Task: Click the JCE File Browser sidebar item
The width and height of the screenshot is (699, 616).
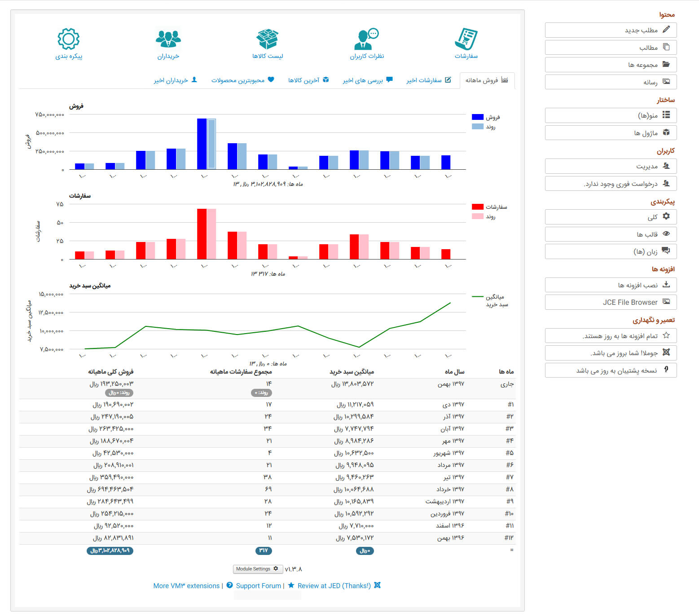Action: point(611,302)
